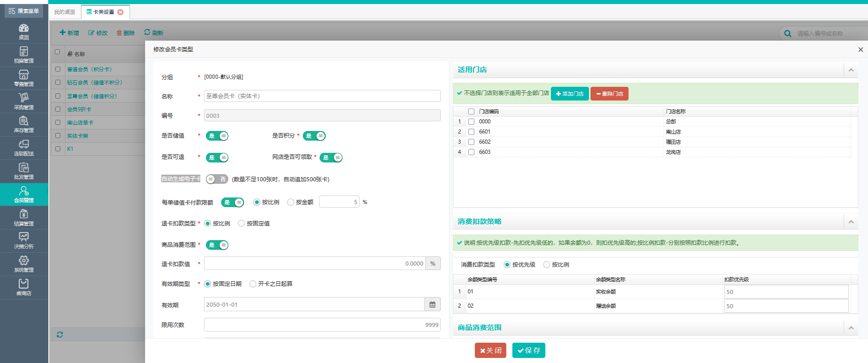Close the 卡类设置 tab with its X
The width and height of the screenshot is (868, 363).
point(120,12)
